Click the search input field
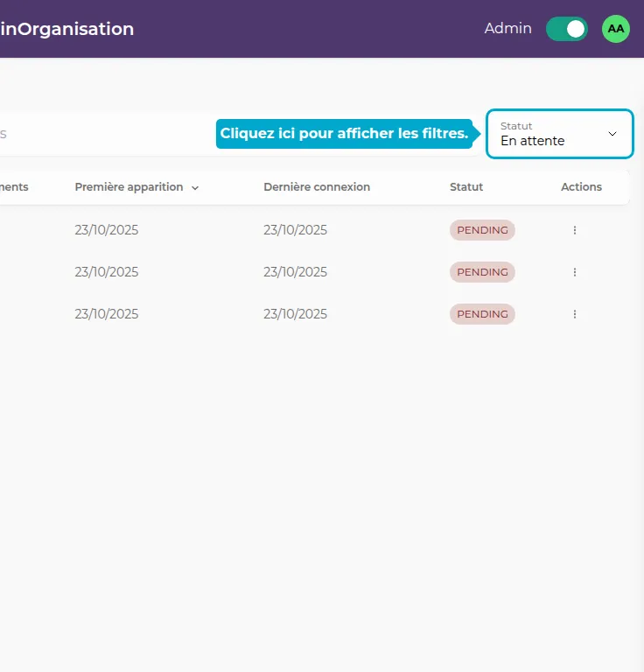The width and height of the screenshot is (644, 672). [105, 134]
